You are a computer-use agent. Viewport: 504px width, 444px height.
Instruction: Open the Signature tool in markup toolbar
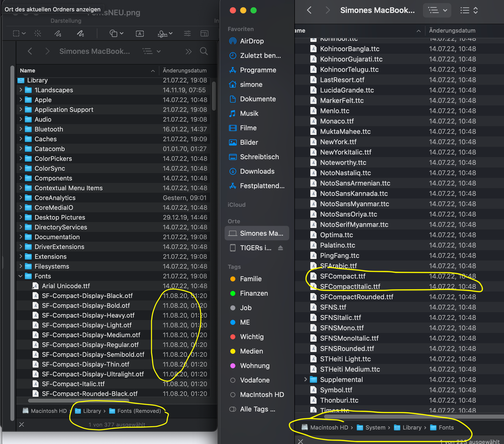[163, 34]
